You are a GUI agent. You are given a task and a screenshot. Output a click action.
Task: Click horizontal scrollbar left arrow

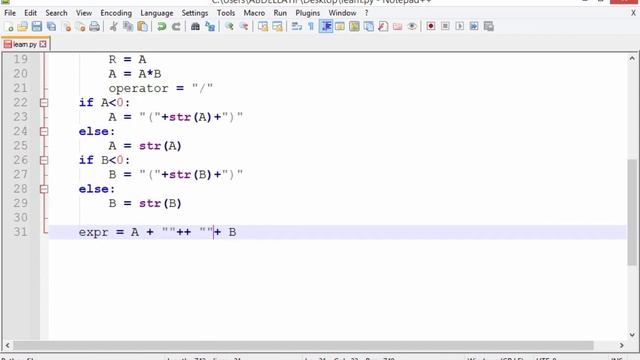pos(7,346)
